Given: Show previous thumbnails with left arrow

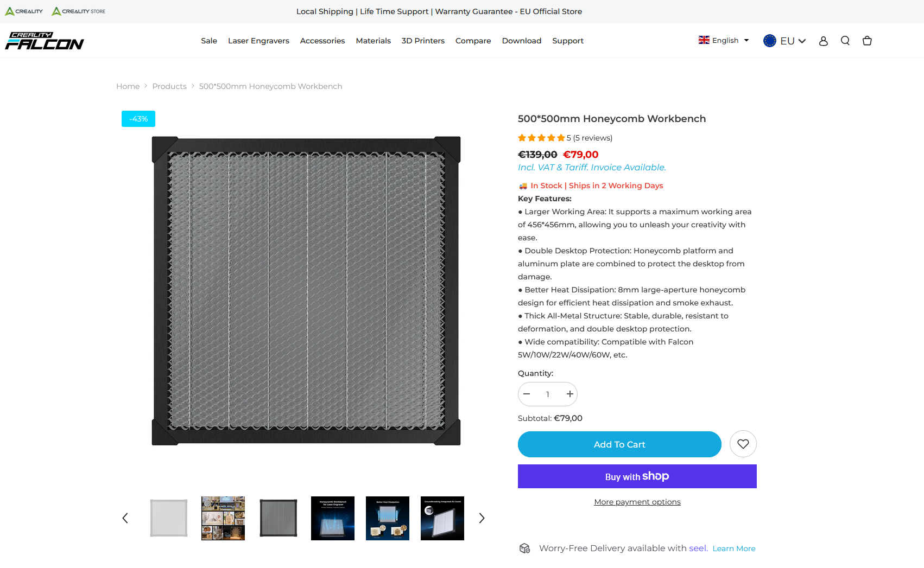Looking at the screenshot, I should coord(125,518).
